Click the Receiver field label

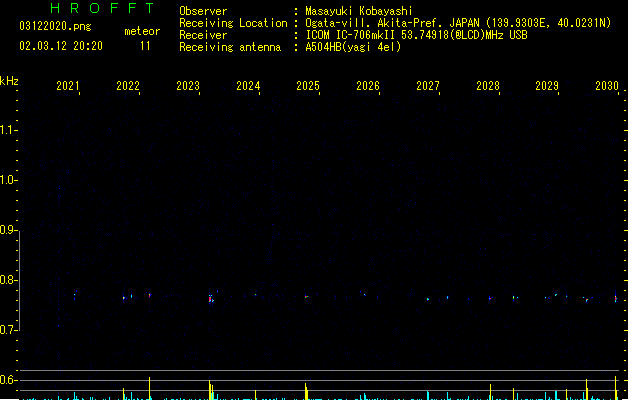[203, 35]
